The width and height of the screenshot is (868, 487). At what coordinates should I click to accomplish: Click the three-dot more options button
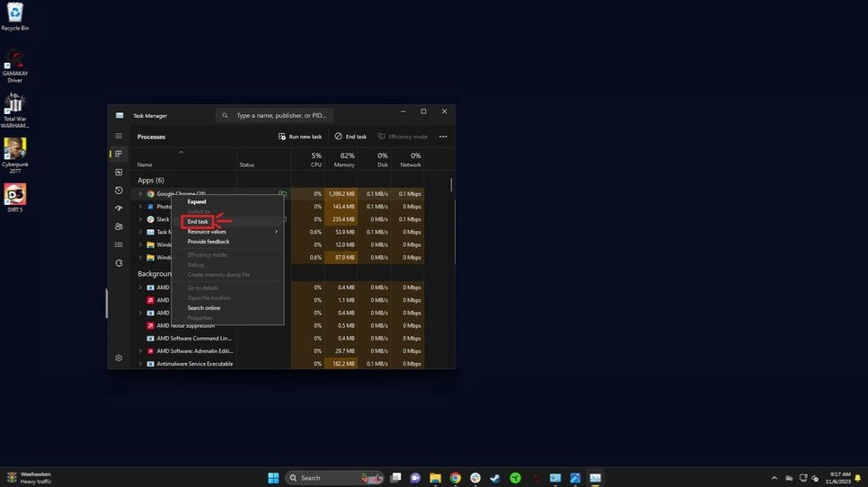click(x=443, y=137)
